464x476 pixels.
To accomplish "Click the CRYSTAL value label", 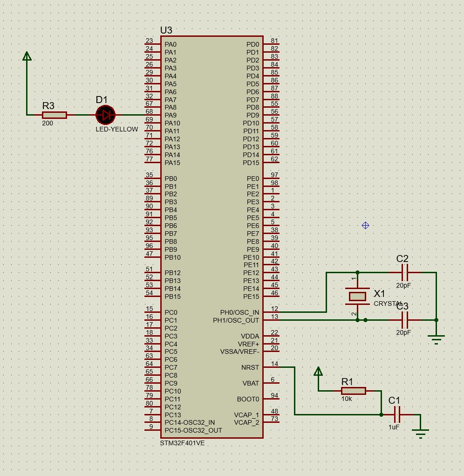I will tap(388, 304).
